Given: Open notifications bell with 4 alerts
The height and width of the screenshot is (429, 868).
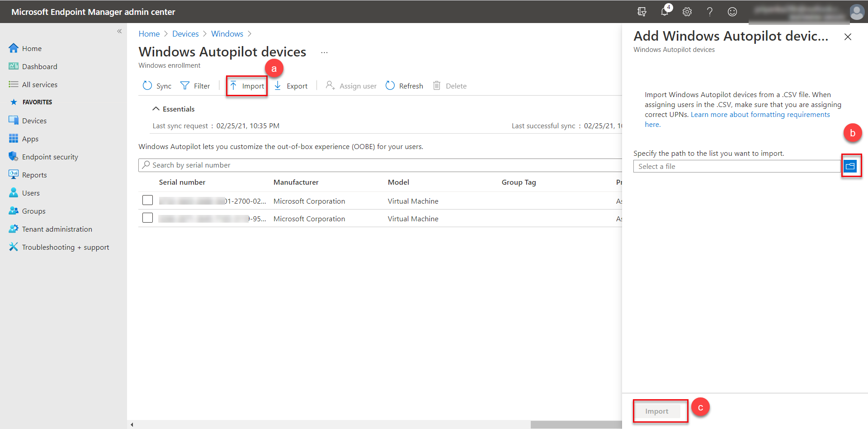Looking at the screenshot, I should pyautogui.click(x=665, y=11).
